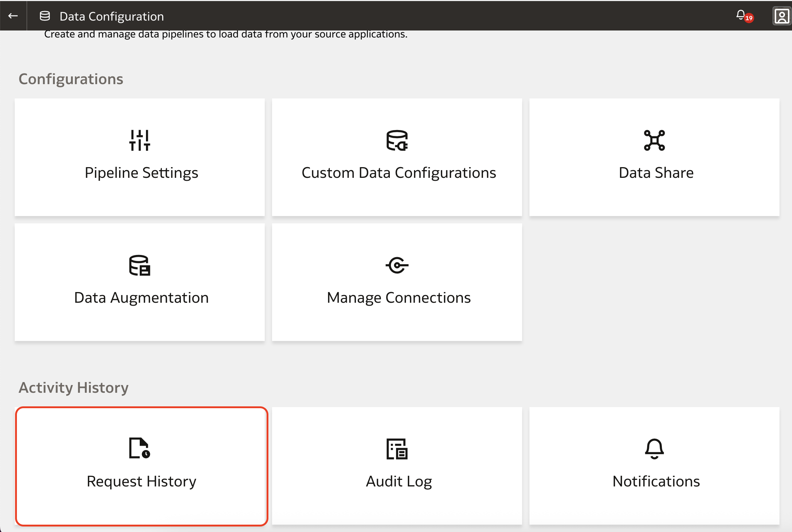
Task: Click the Data Share network icon
Action: pyautogui.click(x=654, y=140)
